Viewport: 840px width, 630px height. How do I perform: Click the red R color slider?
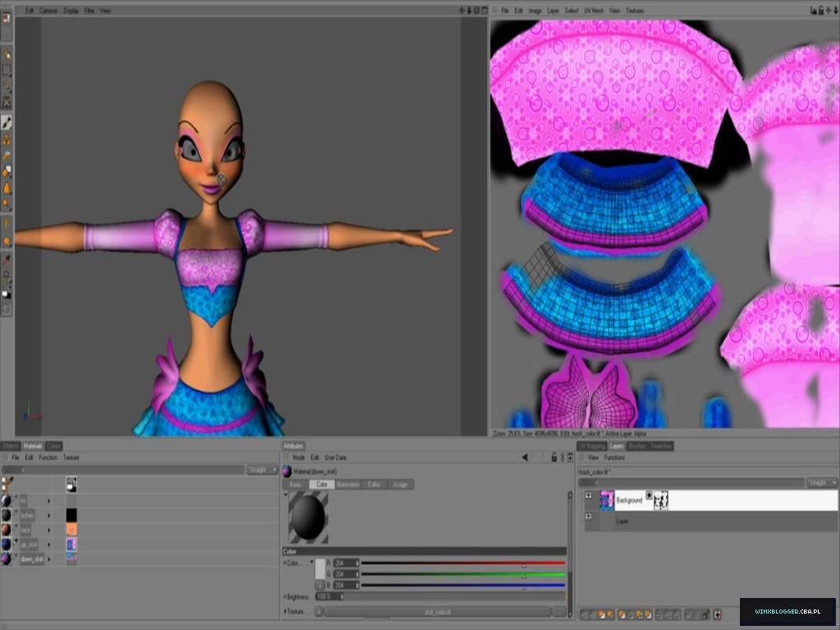point(463,563)
